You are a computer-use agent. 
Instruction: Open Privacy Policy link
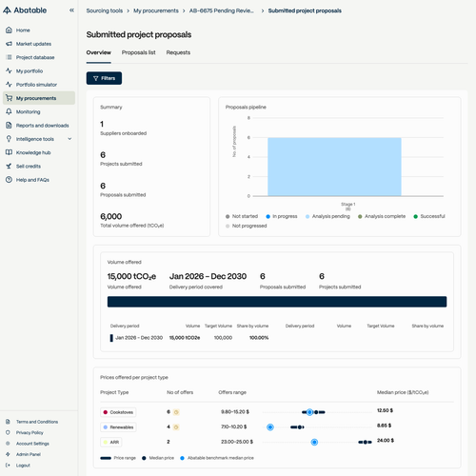tap(30, 432)
